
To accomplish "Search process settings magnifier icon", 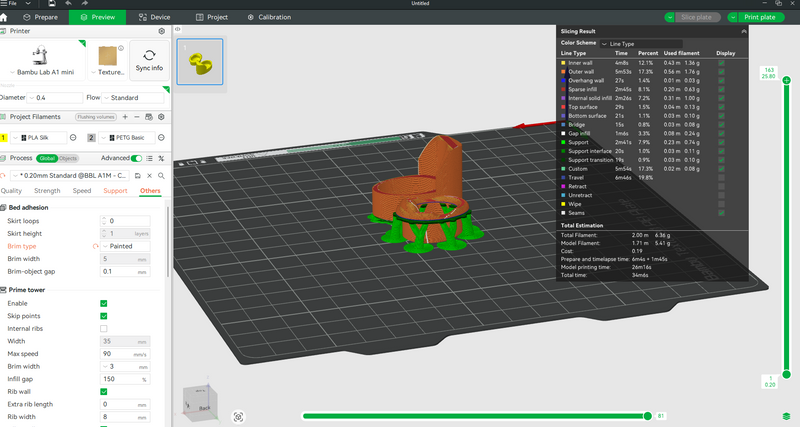I will (x=161, y=175).
